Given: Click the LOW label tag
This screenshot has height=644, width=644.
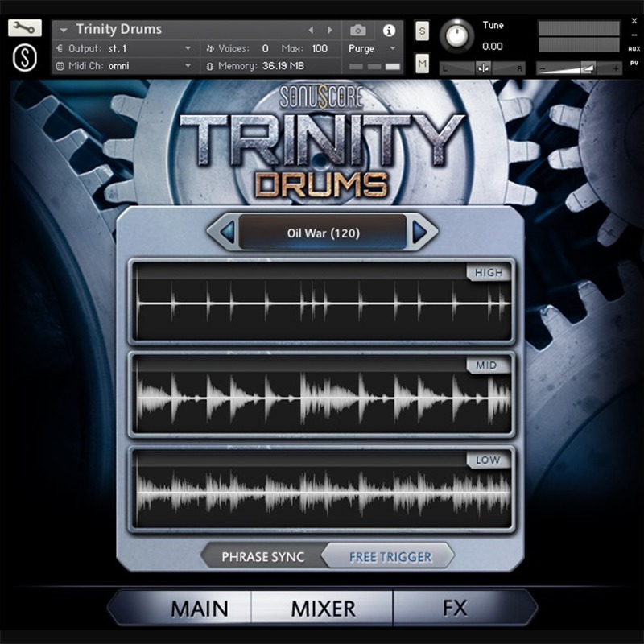Looking at the screenshot, I should tap(488, 460).
